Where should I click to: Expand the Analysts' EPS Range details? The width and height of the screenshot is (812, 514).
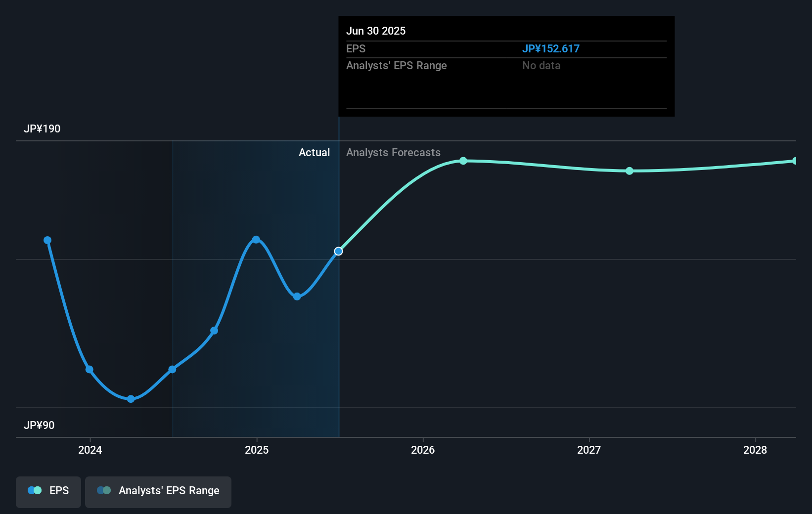[x=396, y=65]
